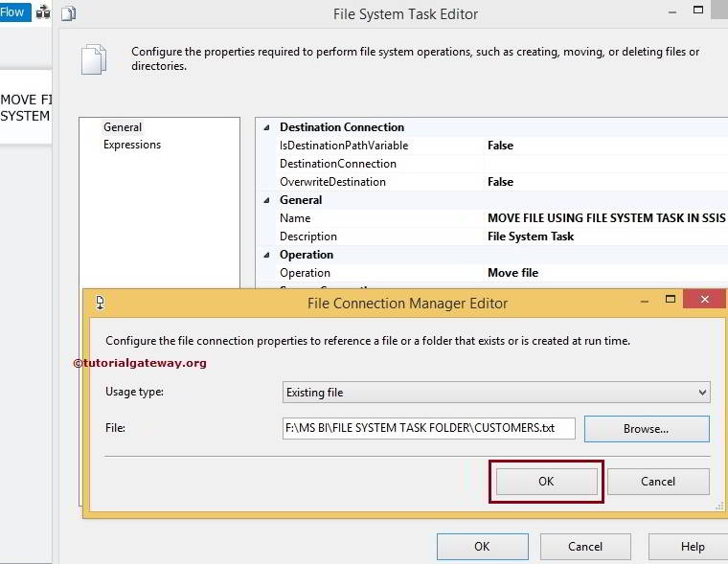Close the File Connection Manager Editor dialog
This screenshot has height=564, width=728.
pyautogui.click(x=704, y=300)
